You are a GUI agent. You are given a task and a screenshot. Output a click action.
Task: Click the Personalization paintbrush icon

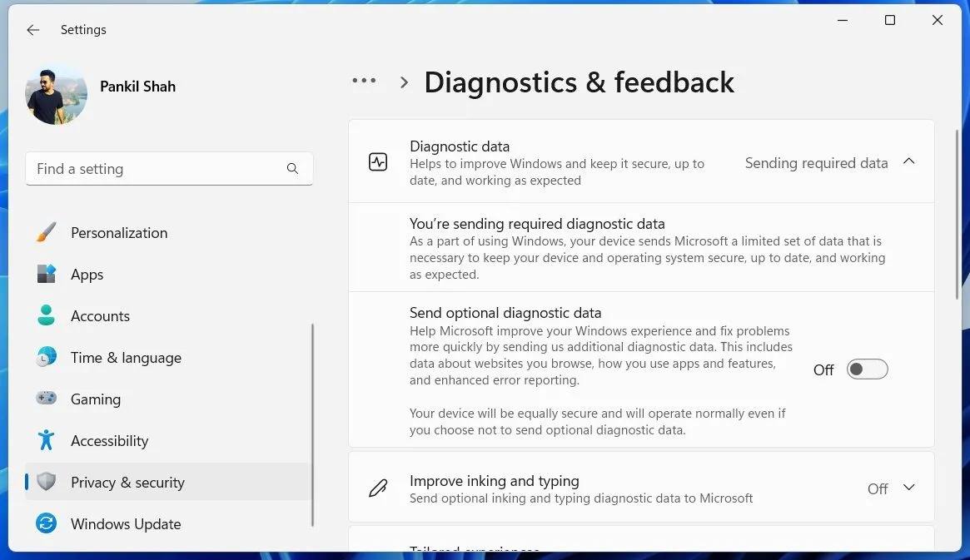click(x=47, y=232)
